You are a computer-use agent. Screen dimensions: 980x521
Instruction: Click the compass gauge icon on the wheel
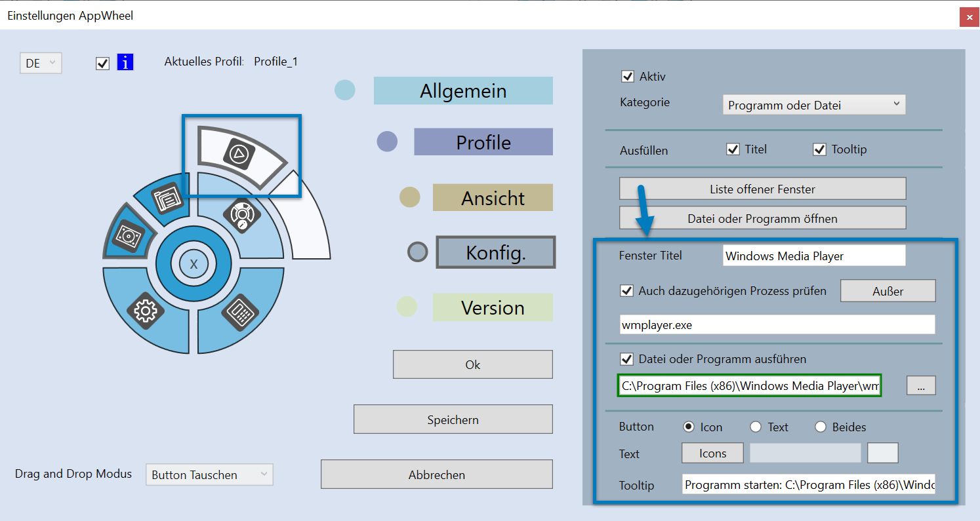click(241, 214)
